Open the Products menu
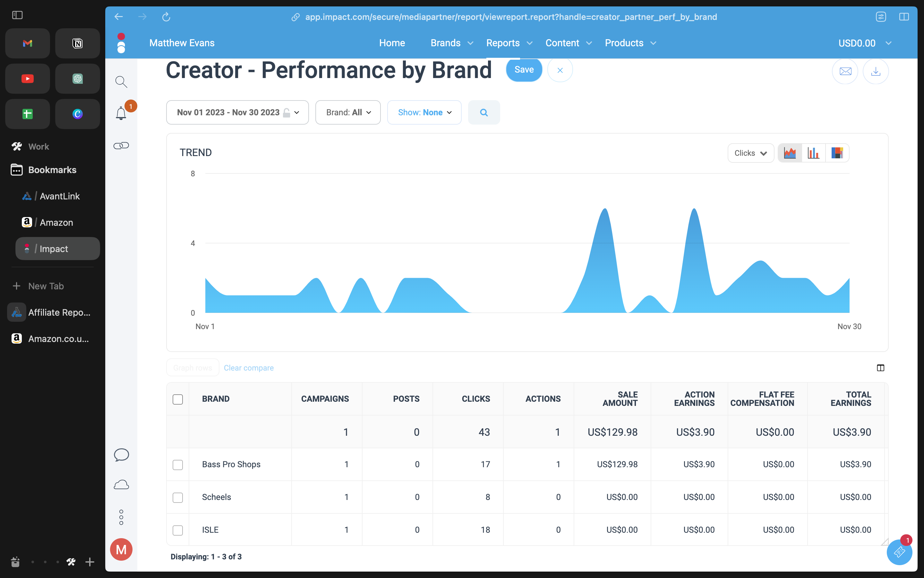 (624, 43)
